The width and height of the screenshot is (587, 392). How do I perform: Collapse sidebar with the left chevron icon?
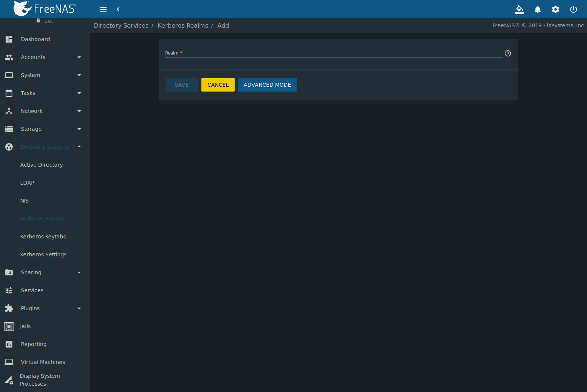[118, 9]
